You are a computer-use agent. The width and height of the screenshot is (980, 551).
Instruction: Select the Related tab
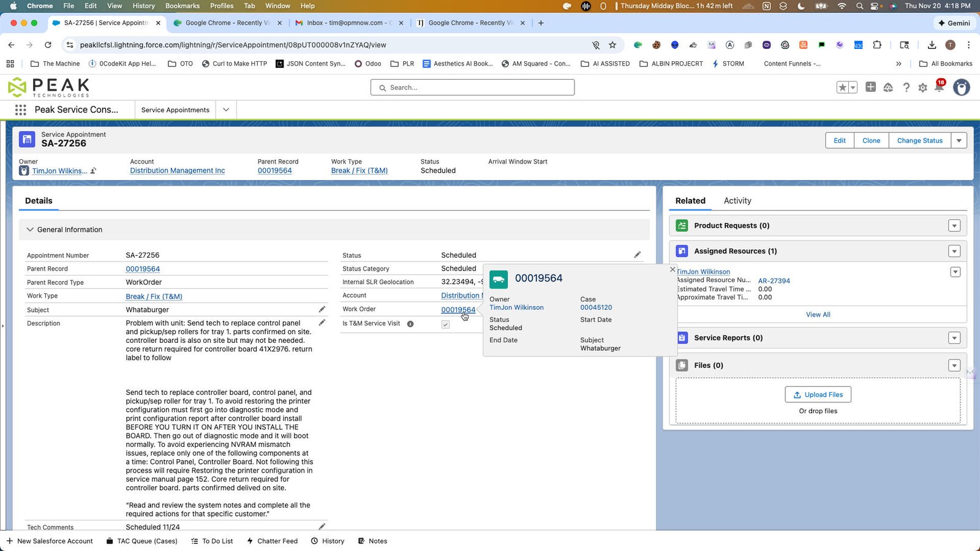[690, 201]
